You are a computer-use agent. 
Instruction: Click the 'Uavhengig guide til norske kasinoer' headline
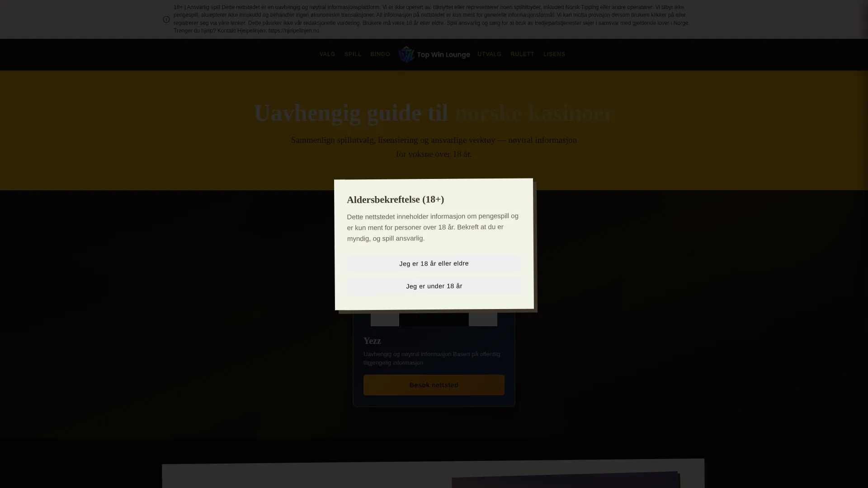tap(434, 113)
